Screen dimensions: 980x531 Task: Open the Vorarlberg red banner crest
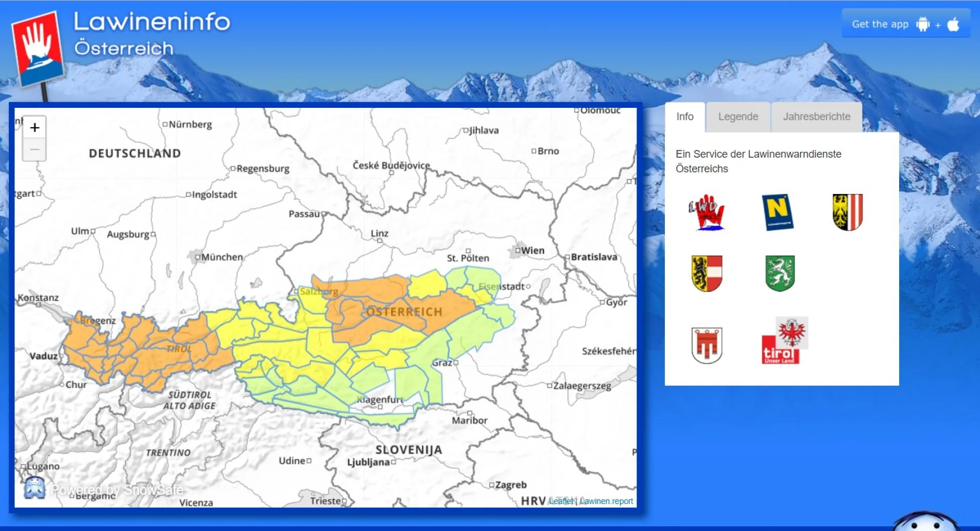706,345
